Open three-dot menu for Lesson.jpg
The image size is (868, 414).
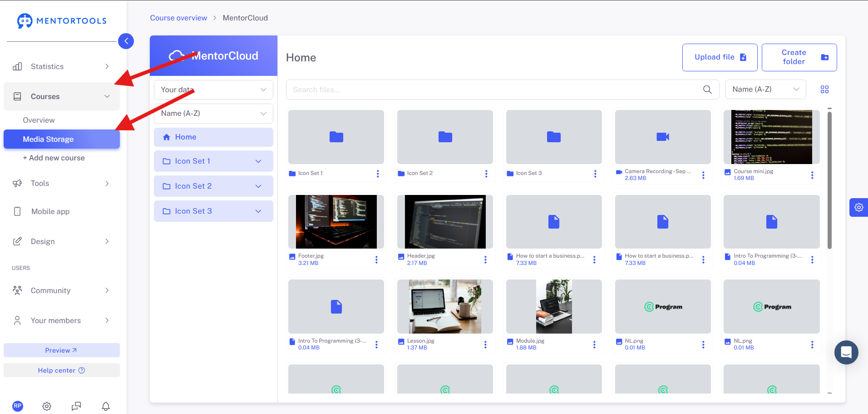click(485, 344)
